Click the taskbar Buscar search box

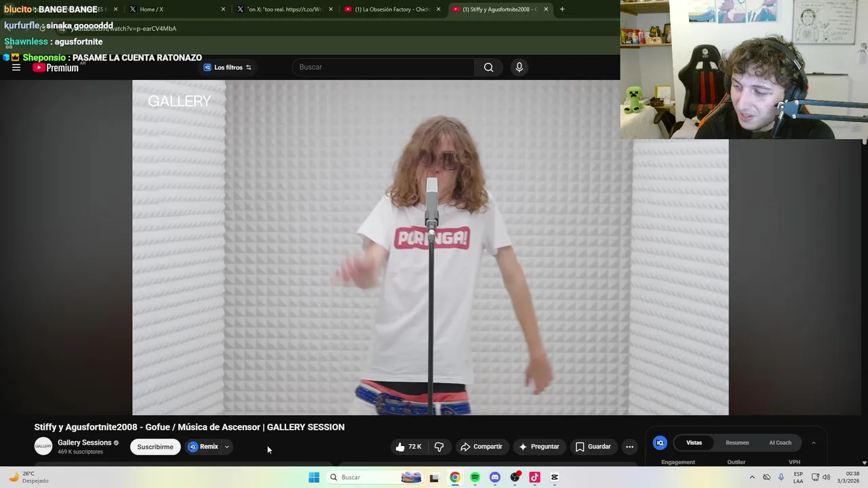pos(374,477)
